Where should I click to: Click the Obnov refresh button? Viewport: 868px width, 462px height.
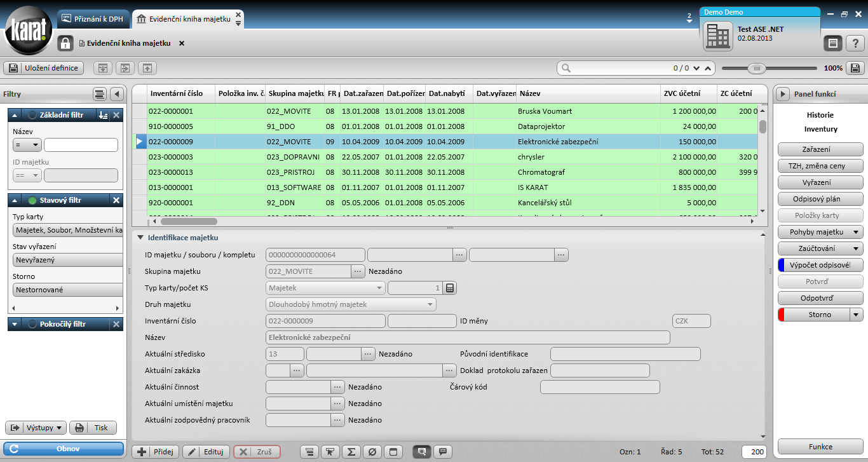[x=64, y=449]
